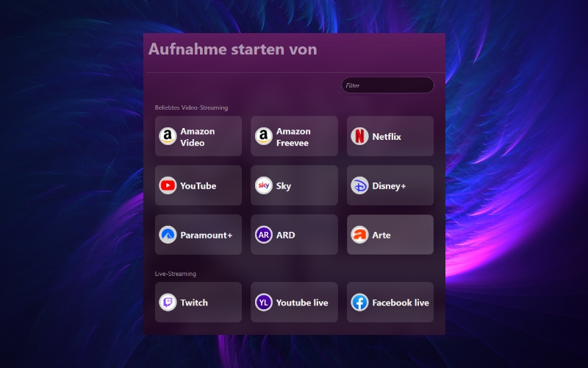Select the orange Arte logo icon
The width and height of the screenshot is (588, 368).
359,235
